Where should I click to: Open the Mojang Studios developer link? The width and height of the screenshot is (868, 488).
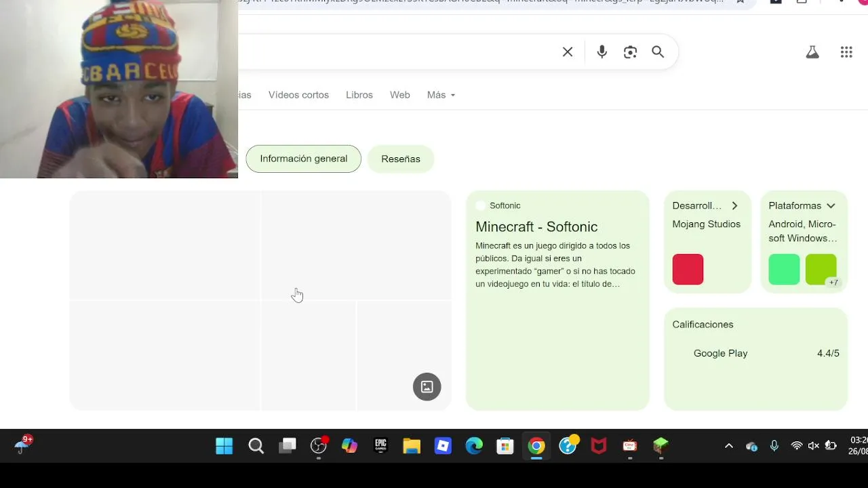click(x=707, y=224)
